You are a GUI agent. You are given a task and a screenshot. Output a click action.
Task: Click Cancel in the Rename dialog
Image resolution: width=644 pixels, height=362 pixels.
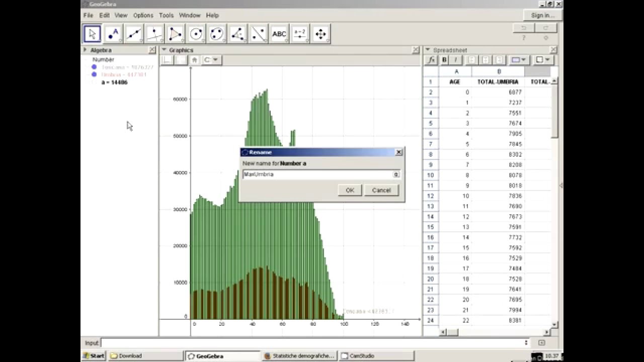(x=381, y=190)
